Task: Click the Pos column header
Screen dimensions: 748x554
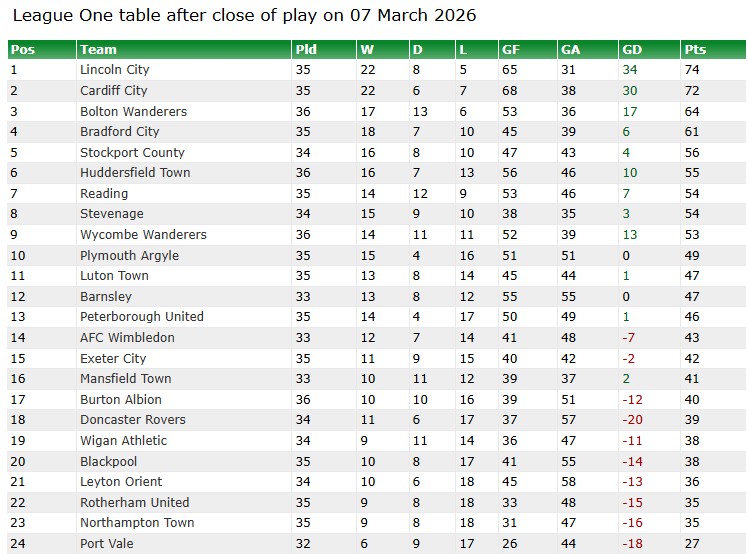Action: click(x=22, y=50)
